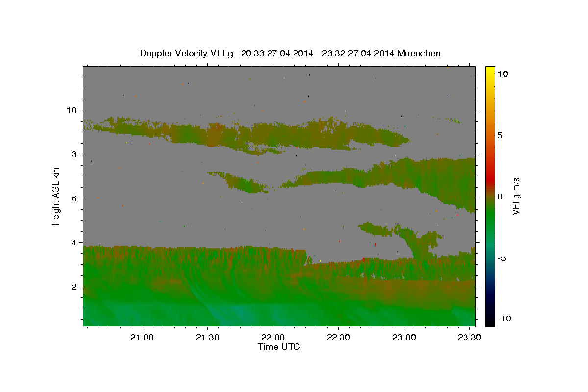This screenshot has width=588, height=392.
Task: Click the 21:00 time tick label
Action: click(142, 338)
